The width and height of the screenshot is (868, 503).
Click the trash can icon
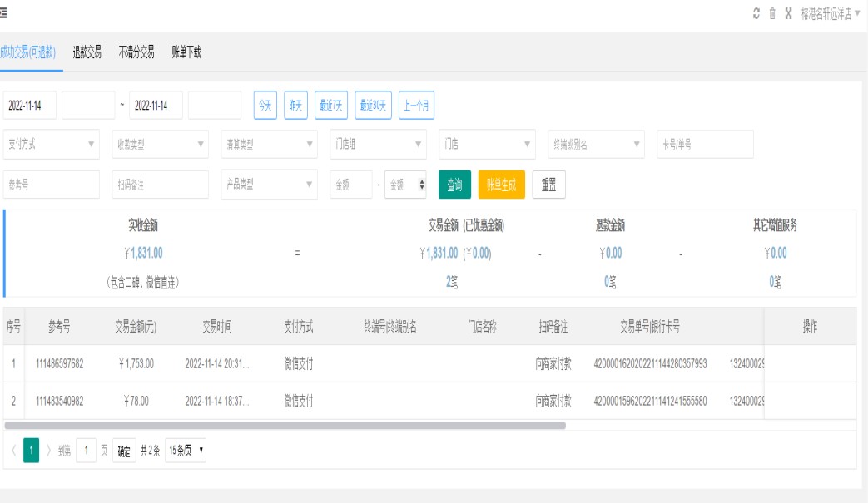[x=772, y=14]
